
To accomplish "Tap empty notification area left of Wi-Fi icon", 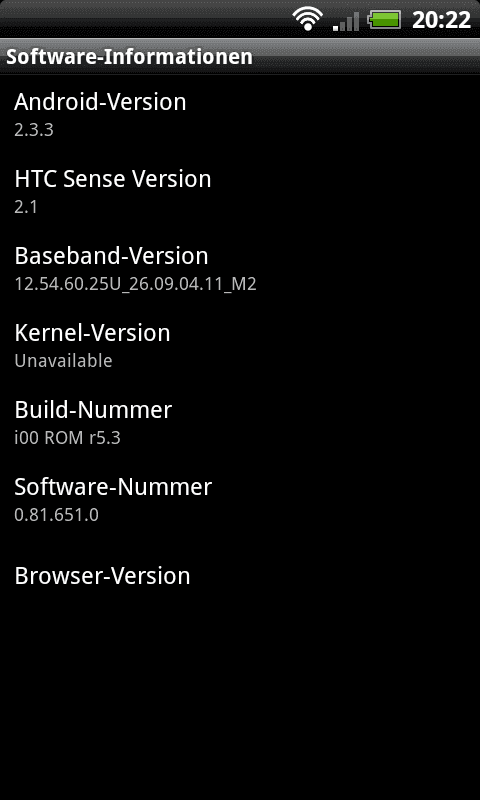I will point(145,19).
